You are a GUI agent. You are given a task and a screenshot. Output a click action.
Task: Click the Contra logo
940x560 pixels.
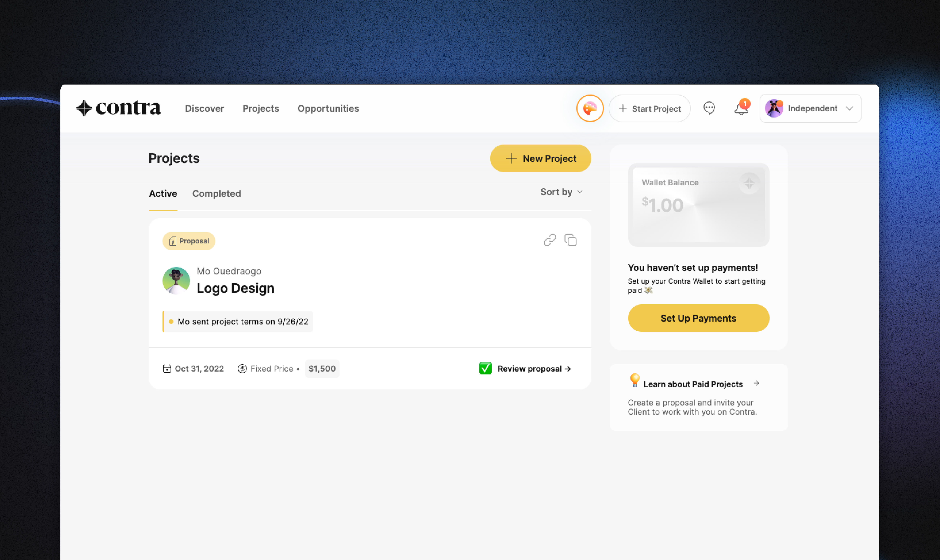[x=118, y=108]
